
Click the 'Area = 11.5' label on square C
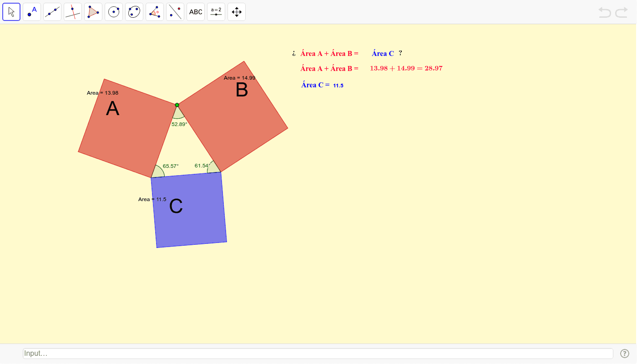(152, 199)
